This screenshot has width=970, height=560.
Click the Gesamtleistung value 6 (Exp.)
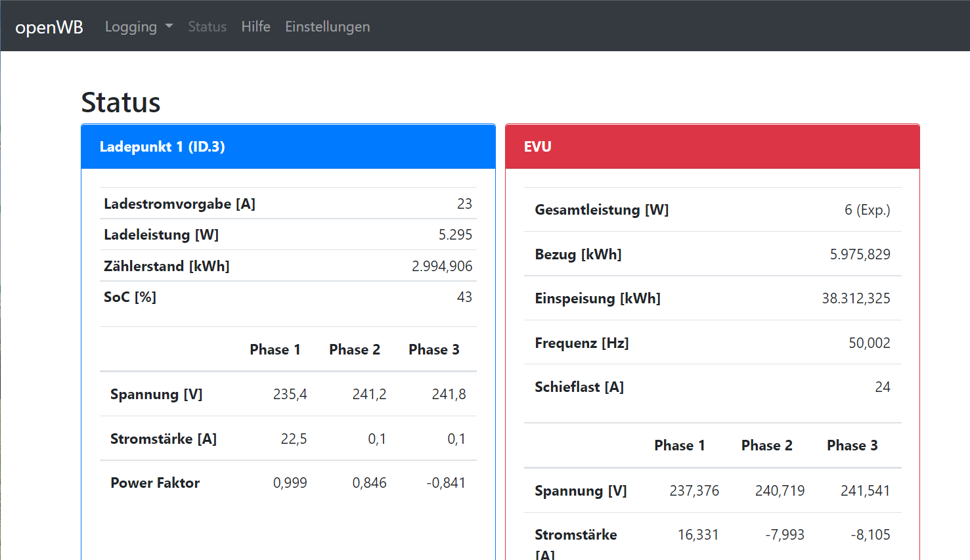tap(867, 209)
